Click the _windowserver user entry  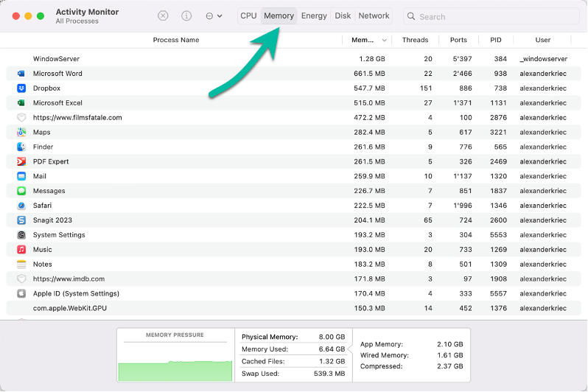coord(544,59)
